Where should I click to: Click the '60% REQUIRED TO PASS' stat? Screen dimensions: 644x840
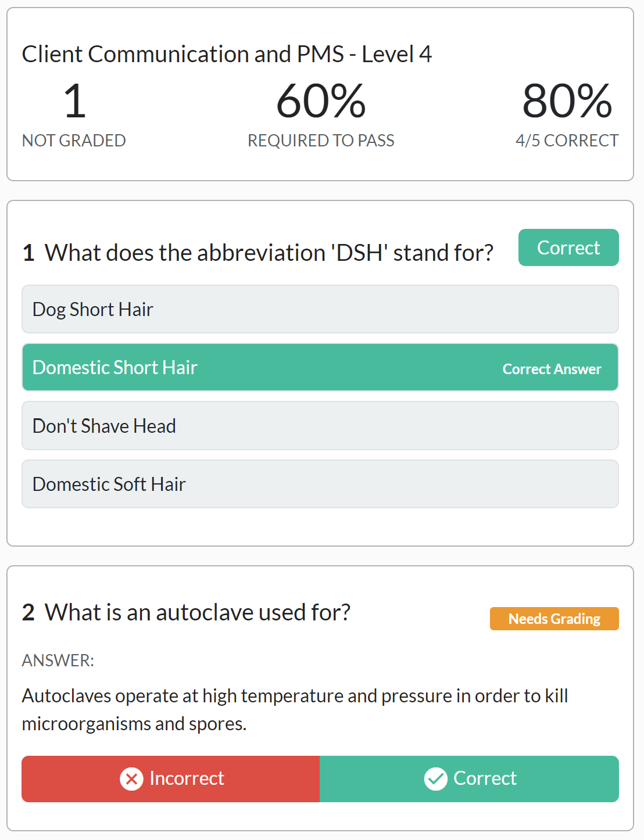pos(320,113)
